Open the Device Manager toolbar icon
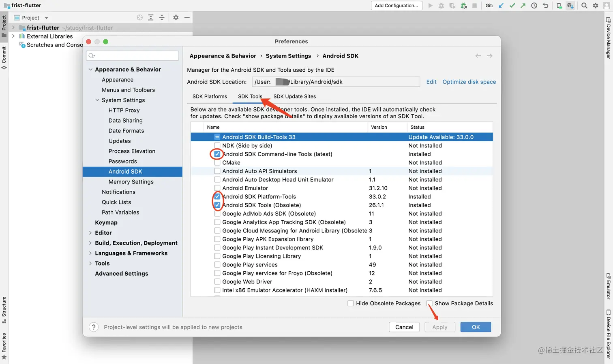 click(x=559, y=6)
